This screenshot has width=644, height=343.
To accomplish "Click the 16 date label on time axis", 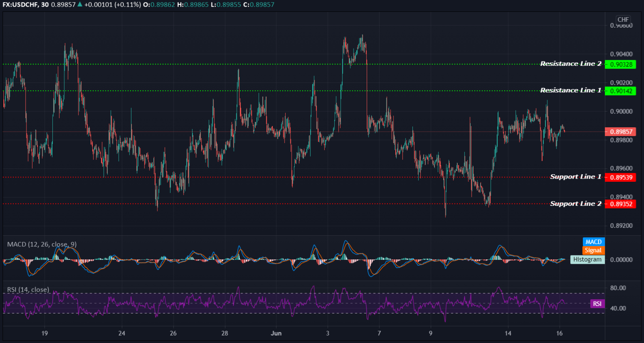I will (560, 334).
